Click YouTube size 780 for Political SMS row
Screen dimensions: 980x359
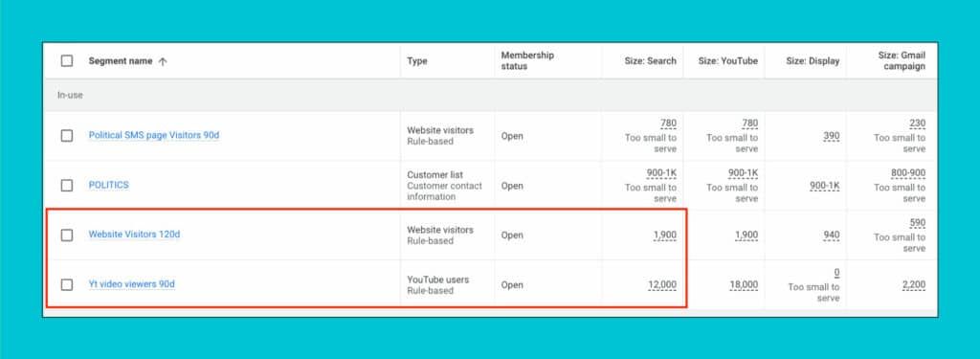click(x=750, y=123)
